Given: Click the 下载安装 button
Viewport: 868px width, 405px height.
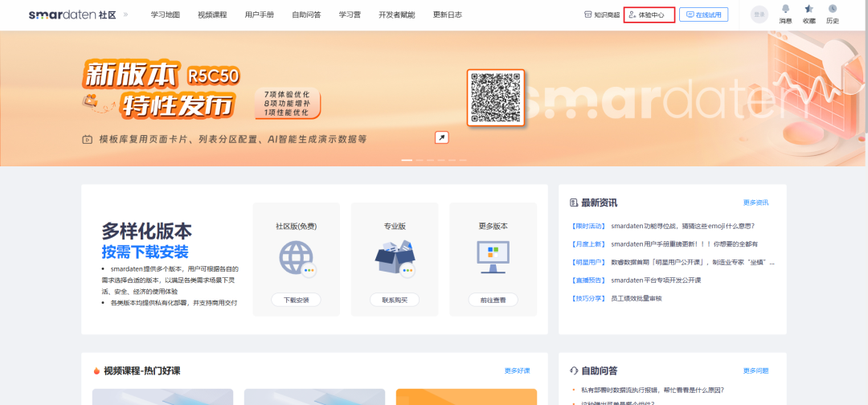Looking at the screenshot, I should coord(296,300).
